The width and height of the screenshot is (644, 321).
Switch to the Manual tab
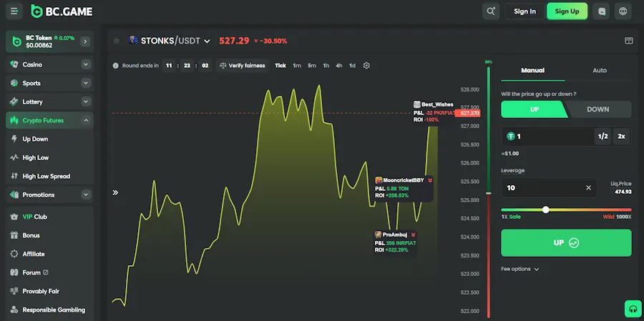532,70
